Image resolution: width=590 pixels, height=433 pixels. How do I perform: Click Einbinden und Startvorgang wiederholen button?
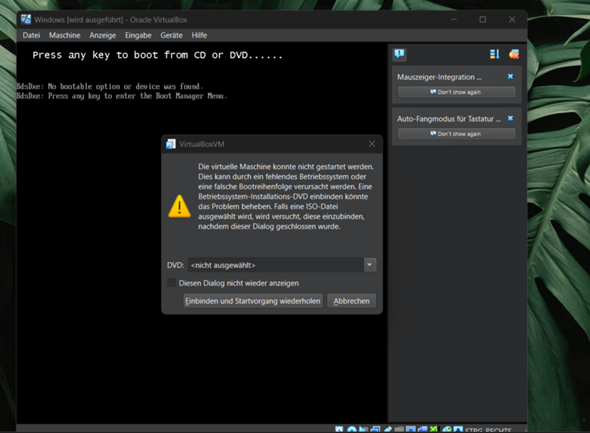(x=253, y=301)
